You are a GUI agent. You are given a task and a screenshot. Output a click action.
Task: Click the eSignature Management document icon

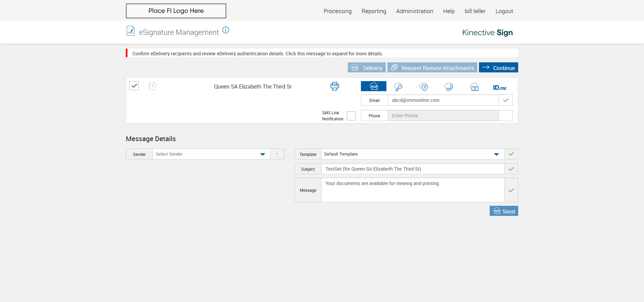pos(130,31)
